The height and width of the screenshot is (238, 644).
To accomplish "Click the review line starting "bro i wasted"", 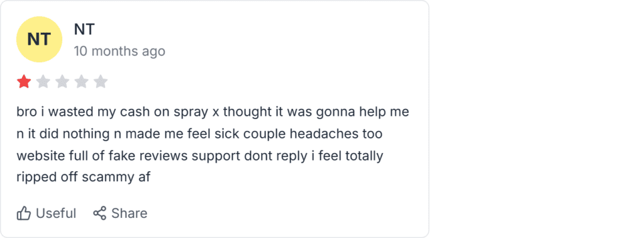I will [213, 112].
